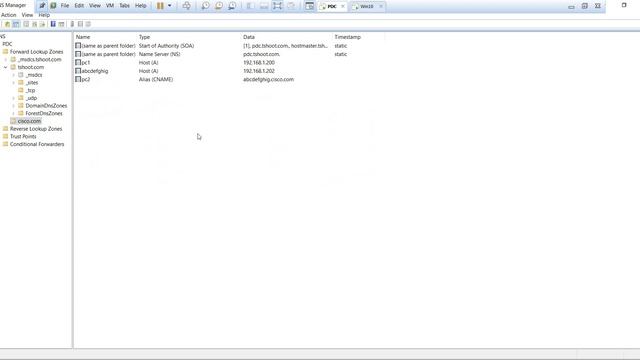Open the VM menu
Viewport: 640px width, 360px height.
pos(110,6)
